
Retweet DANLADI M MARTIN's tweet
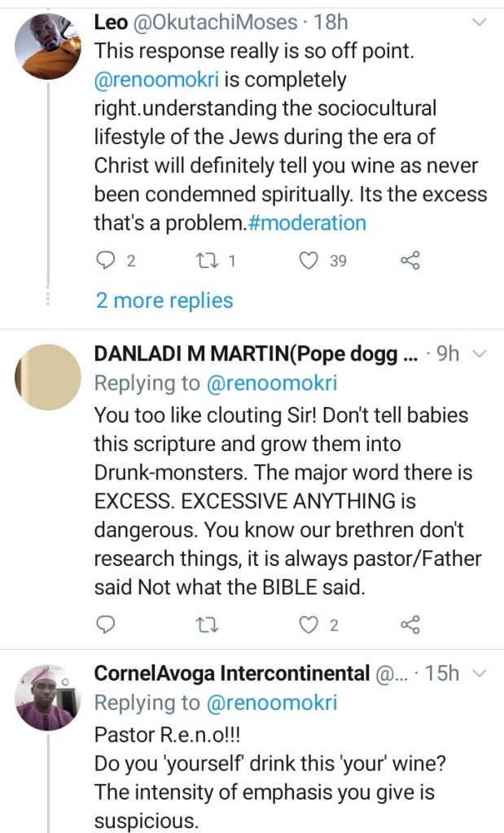tap(208, 625)
